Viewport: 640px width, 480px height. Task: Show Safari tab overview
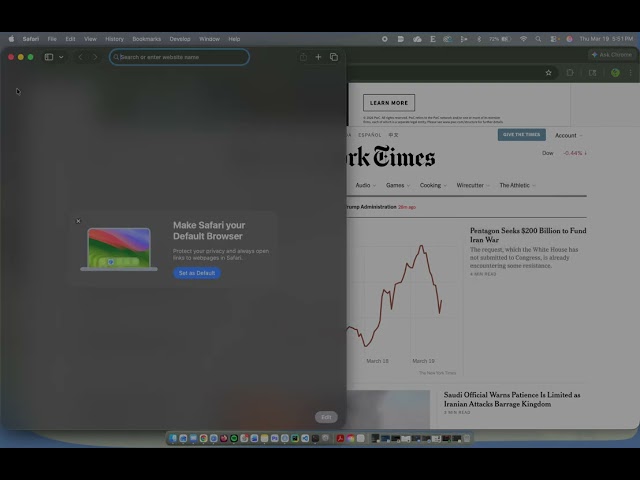coord(334,57)
